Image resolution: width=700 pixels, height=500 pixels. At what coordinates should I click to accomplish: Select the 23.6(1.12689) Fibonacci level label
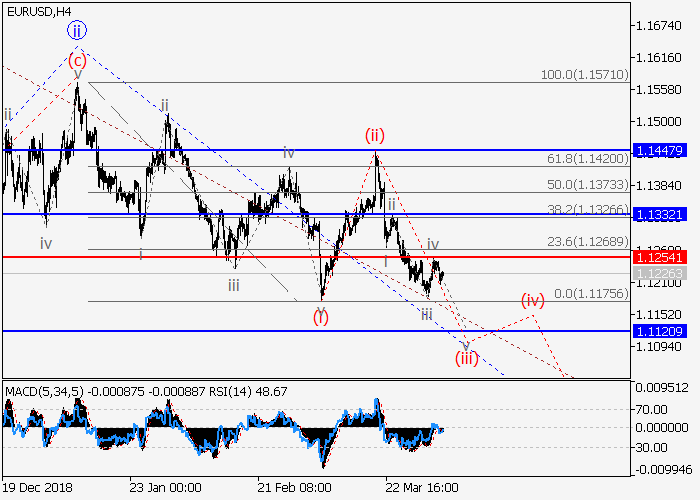586,241
